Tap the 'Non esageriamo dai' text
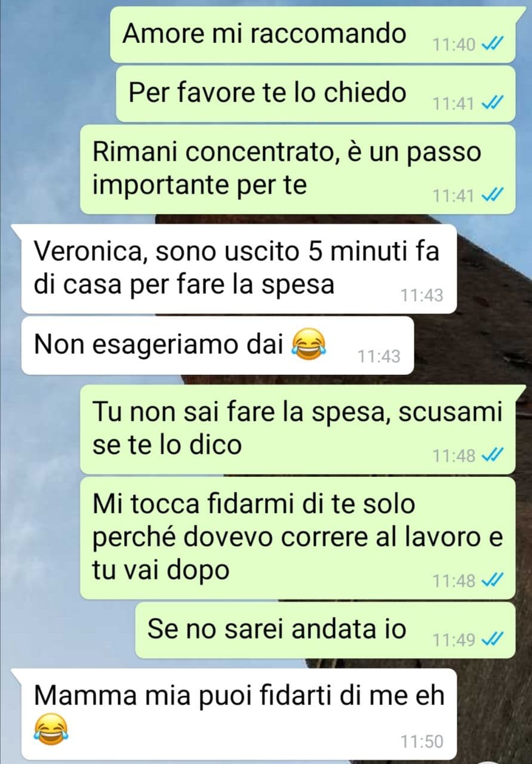 click(158, 344)
